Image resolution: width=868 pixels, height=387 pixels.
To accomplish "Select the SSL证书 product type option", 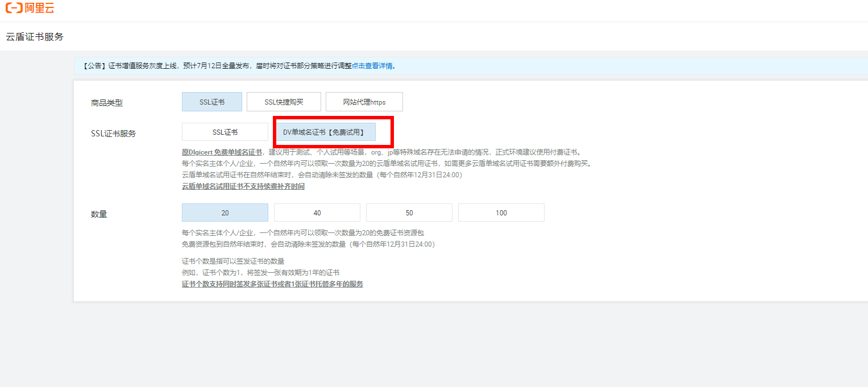I will pos(212,102).
